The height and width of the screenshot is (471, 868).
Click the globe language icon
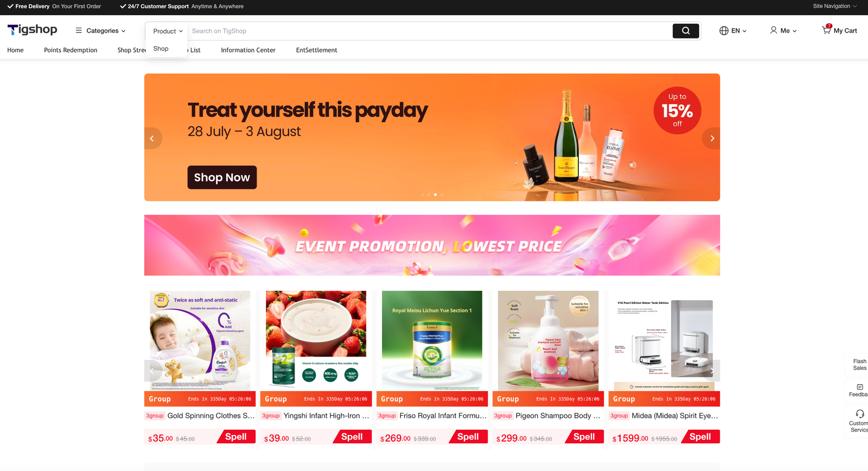point(724,31)
